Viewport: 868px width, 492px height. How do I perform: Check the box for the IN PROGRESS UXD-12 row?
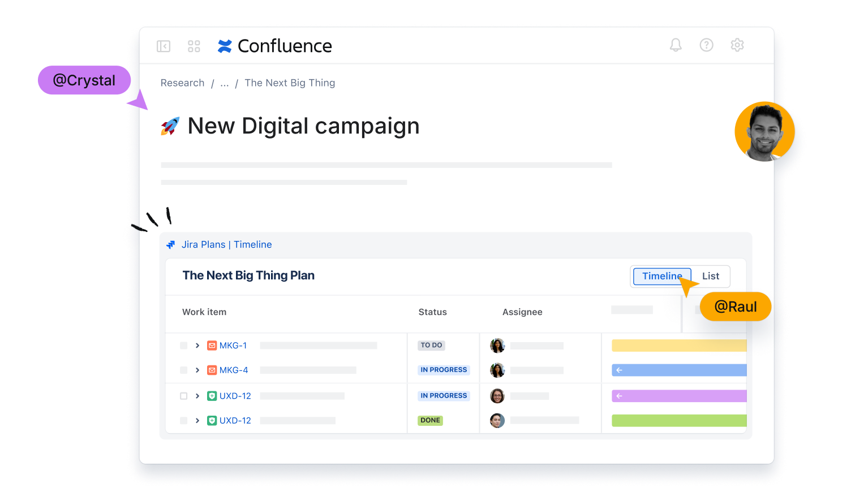click(x=184, y=396)
